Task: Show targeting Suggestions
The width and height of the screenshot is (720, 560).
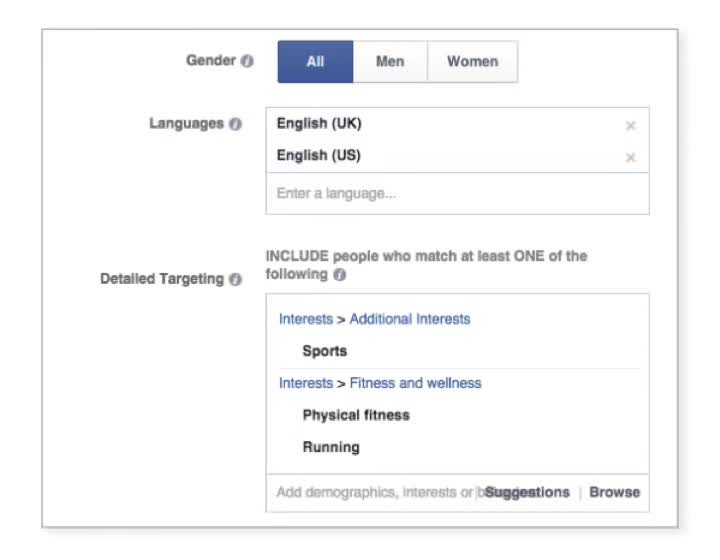Action: pyautogui.click(x=527, y=492)
